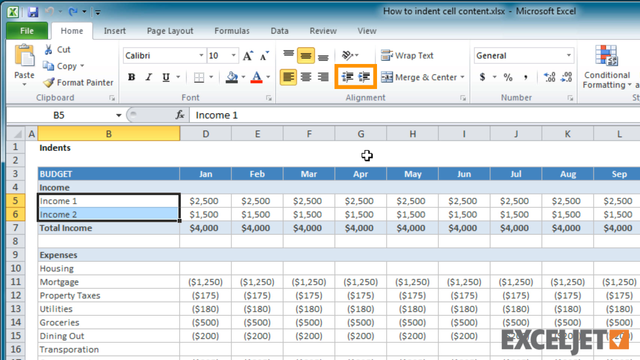
Task: Click the Comma Style icon
Action: (526, 77)
